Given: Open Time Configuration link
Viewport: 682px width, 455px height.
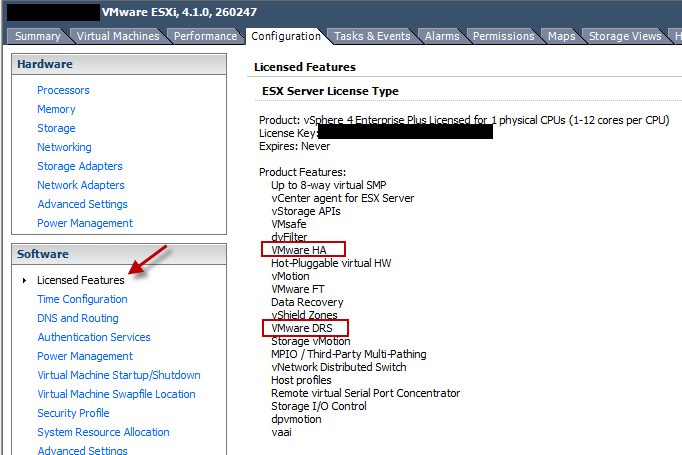Looking at the screenshot, I should pyautogui.click(x=82, y=299).
